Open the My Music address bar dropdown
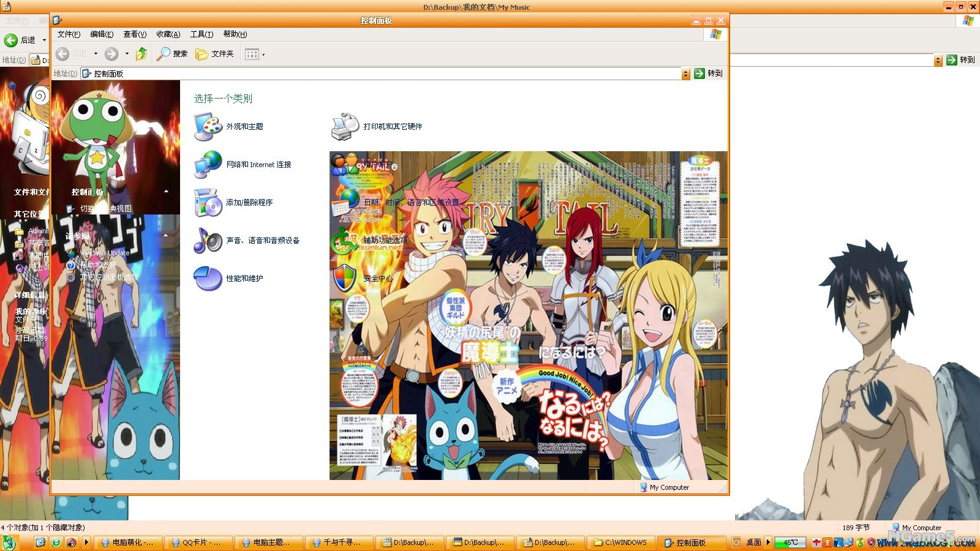Screen dimensions: 980x551 point(938,60)
